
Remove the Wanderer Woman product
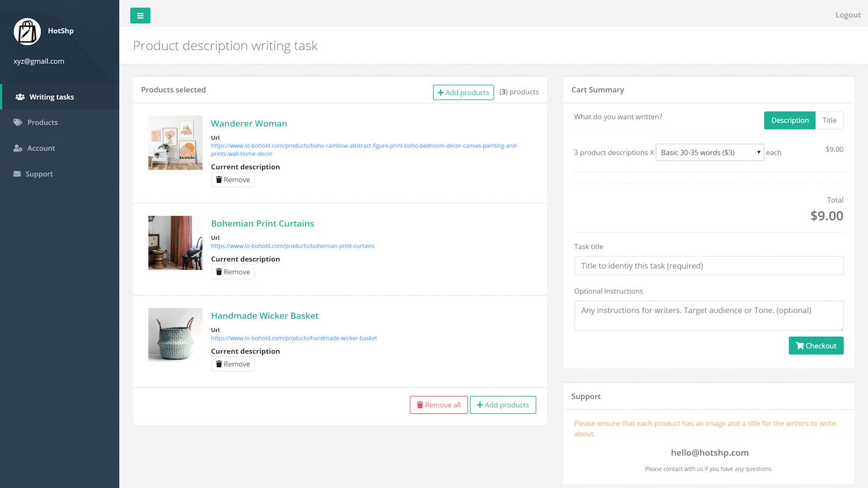(x=233, y=179)
